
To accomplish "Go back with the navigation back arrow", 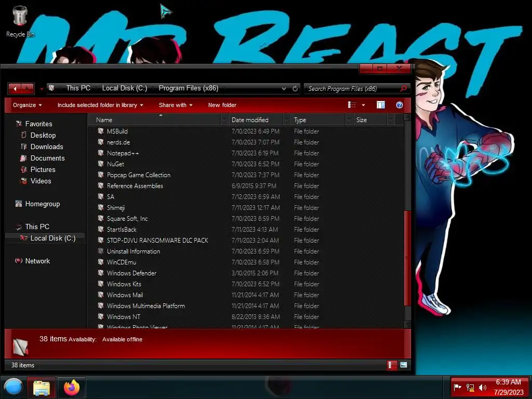I will [15, 89].
